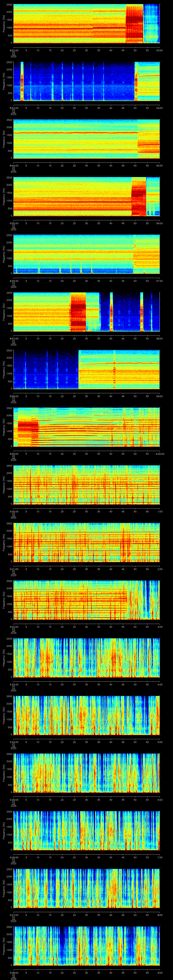
Task: Click the '8:52:00' start time label
Action: pyautogui.click(x=13, y=50)
